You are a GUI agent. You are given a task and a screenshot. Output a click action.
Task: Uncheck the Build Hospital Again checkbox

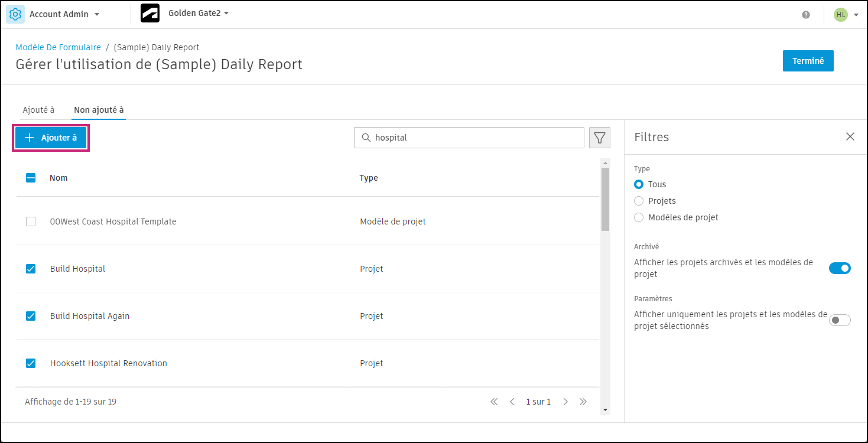tap(31, 316)
